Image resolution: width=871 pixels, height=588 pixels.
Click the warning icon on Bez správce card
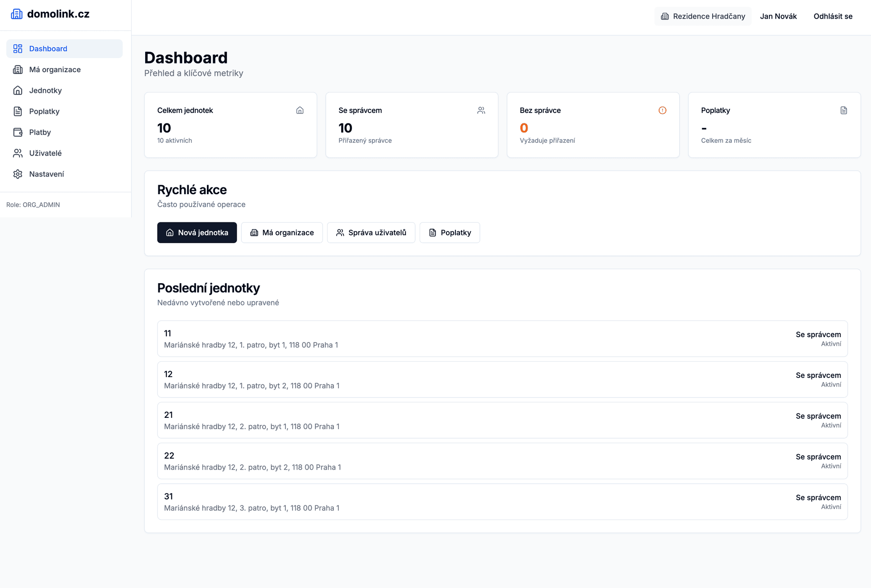pyautogui.click(x=662, y=110)
